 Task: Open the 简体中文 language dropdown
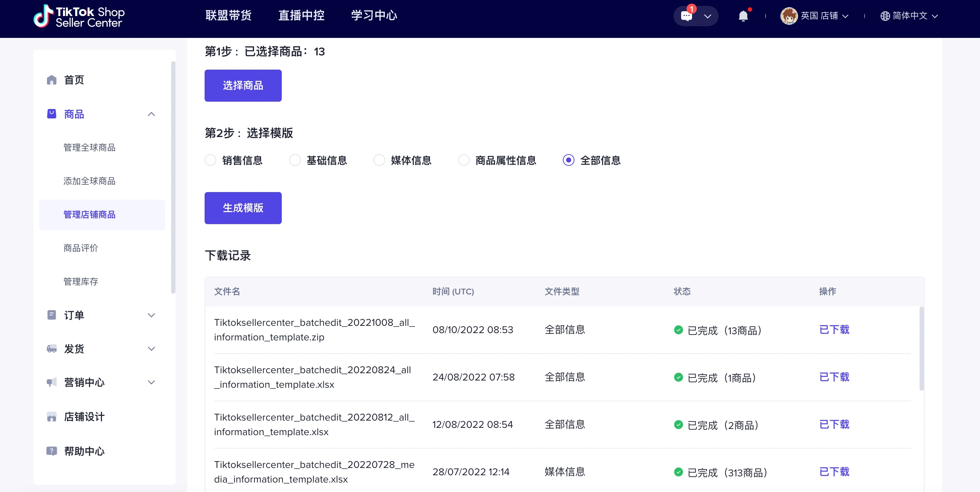pos(910,16)
